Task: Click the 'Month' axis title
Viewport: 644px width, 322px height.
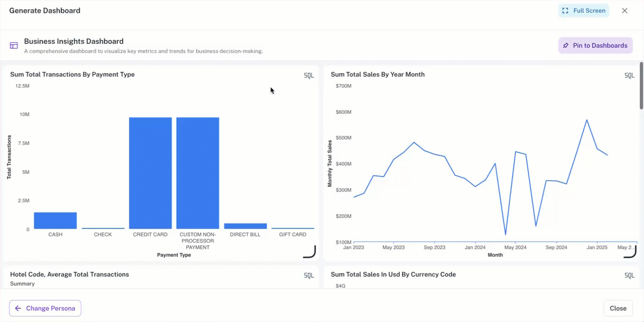Action: tap(495, 255)
